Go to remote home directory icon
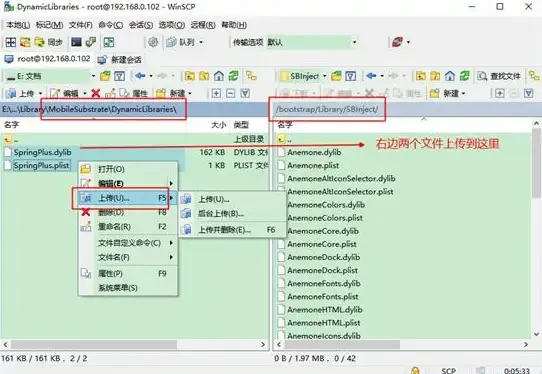 pyautogui.click(x=450, y=76)
